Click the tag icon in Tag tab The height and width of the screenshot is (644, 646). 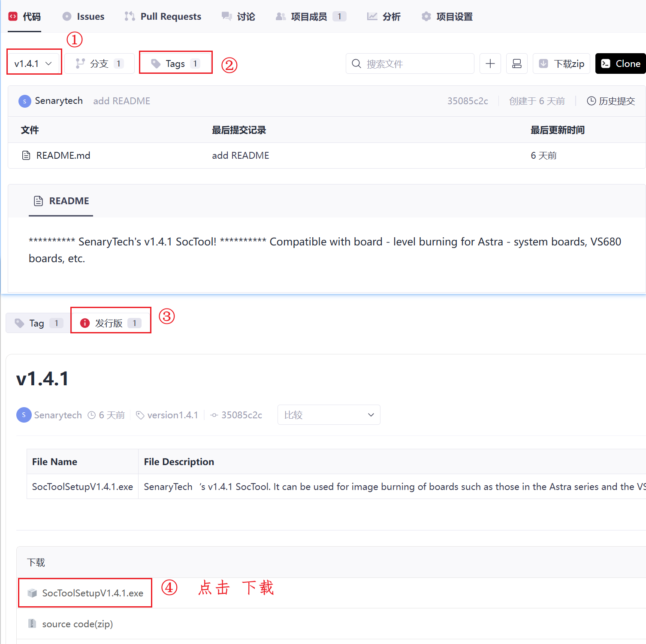pos(19,323)
